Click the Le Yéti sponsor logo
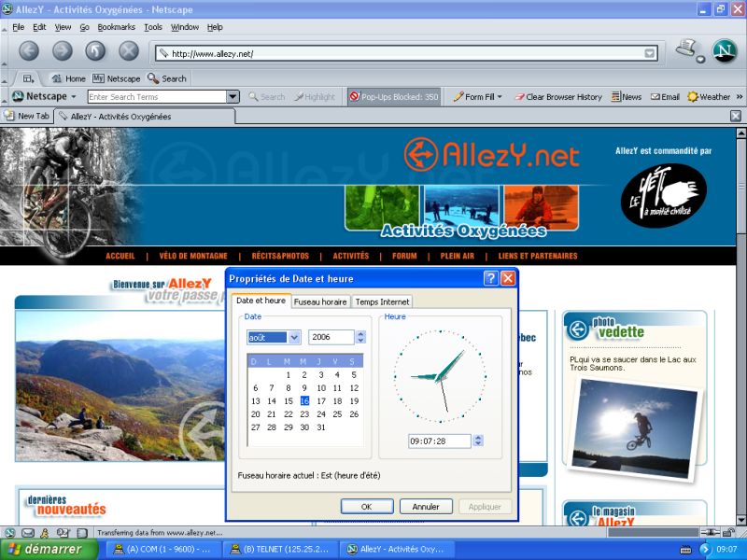The image size is (747, 560). (x=664, y=195)
